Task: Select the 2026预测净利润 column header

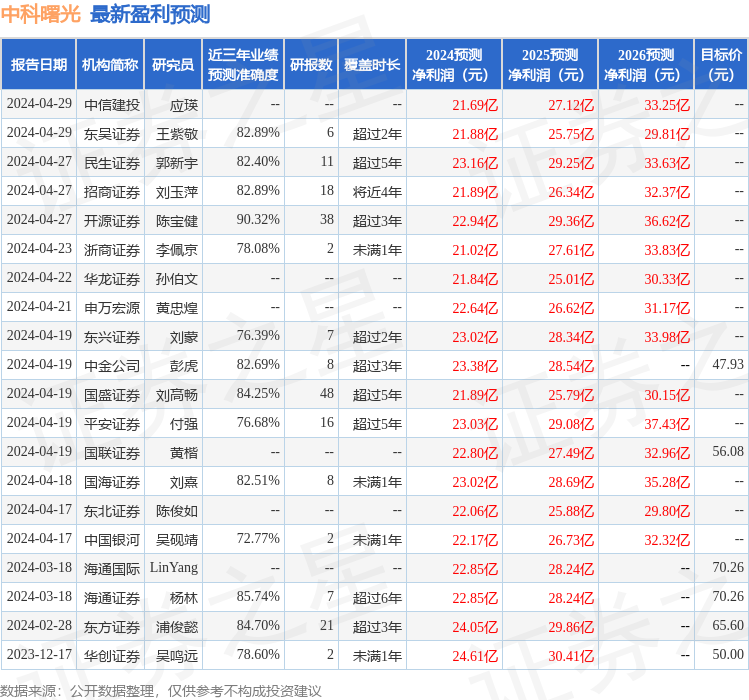Action: click(x=646, y=65)
